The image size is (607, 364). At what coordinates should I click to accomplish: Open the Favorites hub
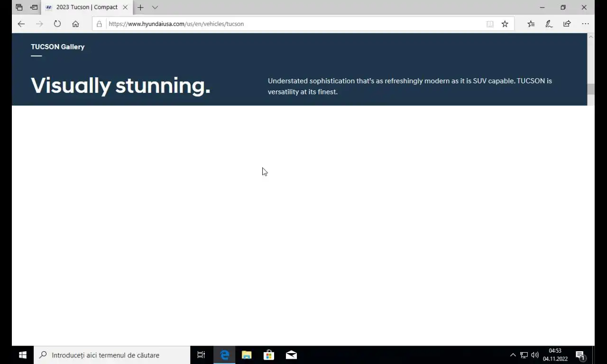(531, 24)
